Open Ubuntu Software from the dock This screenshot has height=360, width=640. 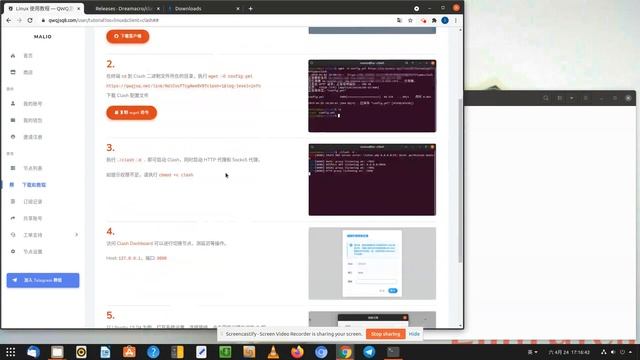[129, 352]
